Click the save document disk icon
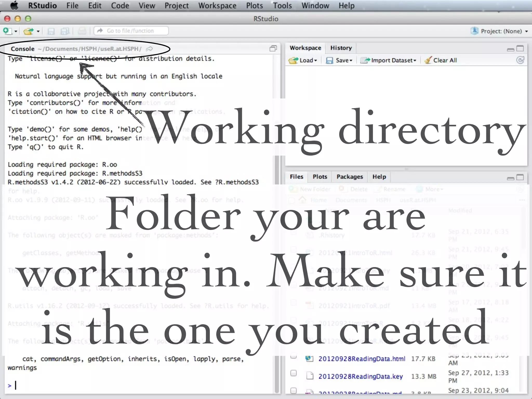This screenshot has width=532, height=399. (x=51, y=31)
